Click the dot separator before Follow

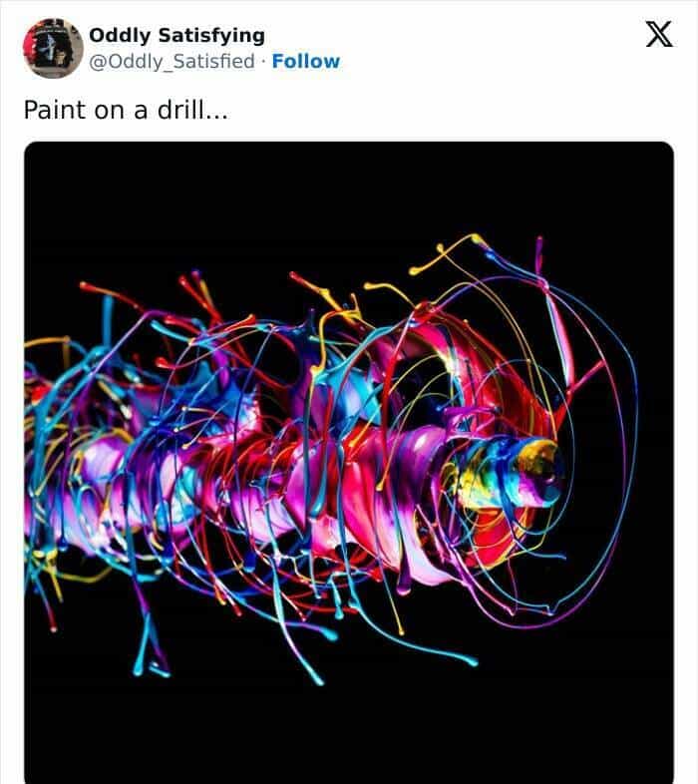click(263, 61)
